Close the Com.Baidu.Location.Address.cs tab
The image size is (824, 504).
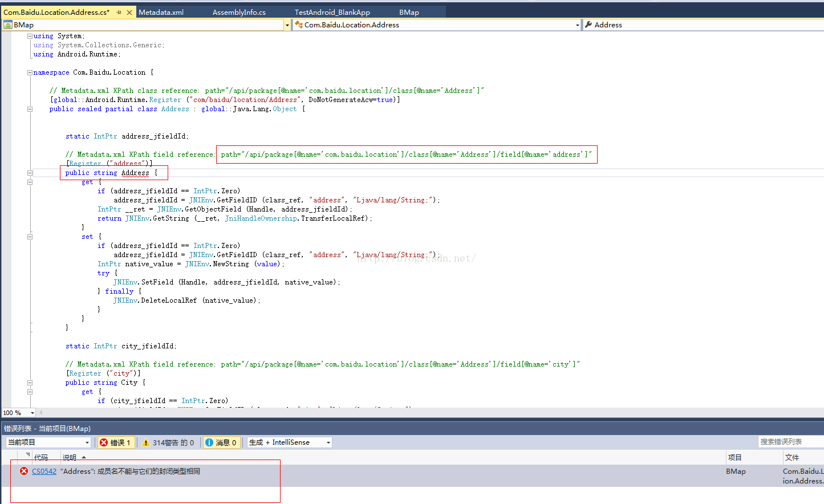(x=129, y=12)
